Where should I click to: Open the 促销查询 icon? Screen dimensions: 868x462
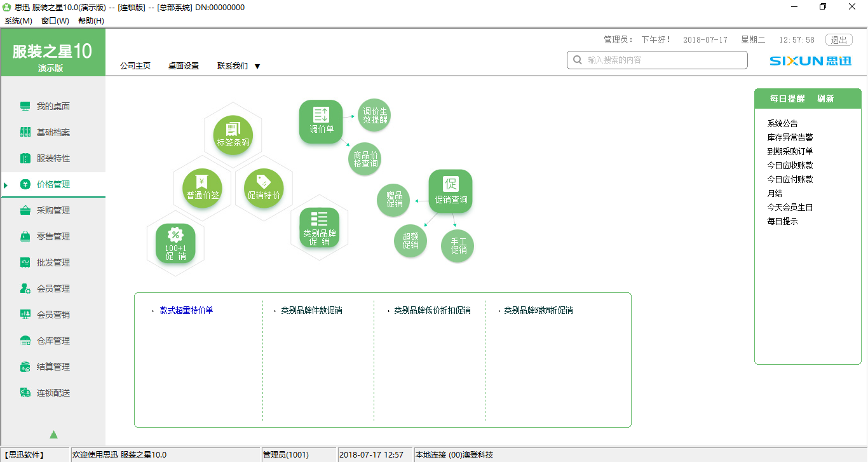[451, 191]
